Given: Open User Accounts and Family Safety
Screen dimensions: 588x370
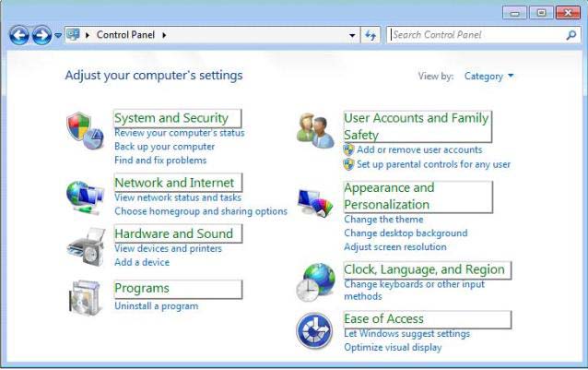Looking at the screenshot, I should (x=417, y=126).
